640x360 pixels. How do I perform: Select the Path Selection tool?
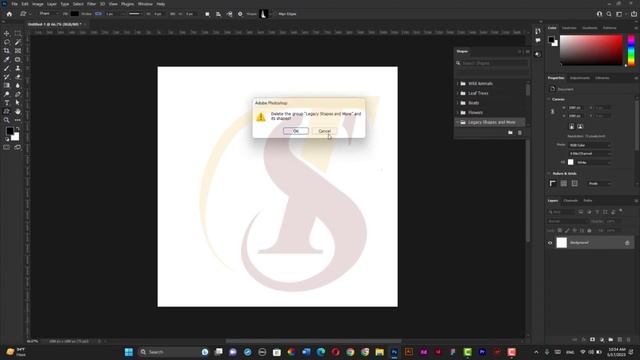pyautogui.click(x=18, y=102)
